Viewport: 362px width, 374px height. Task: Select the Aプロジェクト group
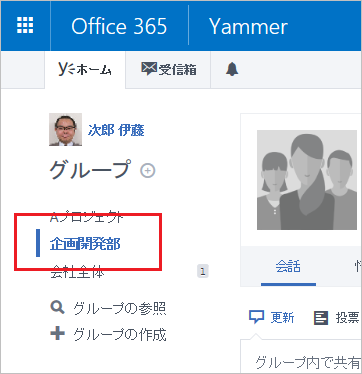pyautogui.click(x=87, y=217)
